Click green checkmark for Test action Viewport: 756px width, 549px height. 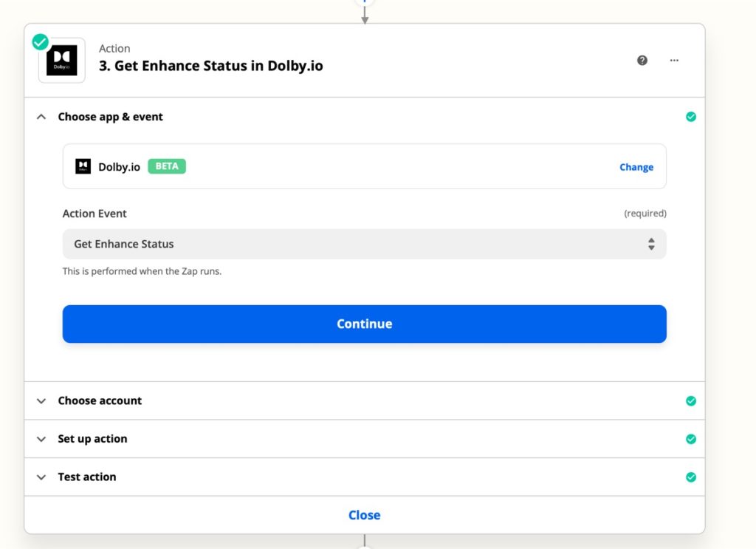(690, 477)
